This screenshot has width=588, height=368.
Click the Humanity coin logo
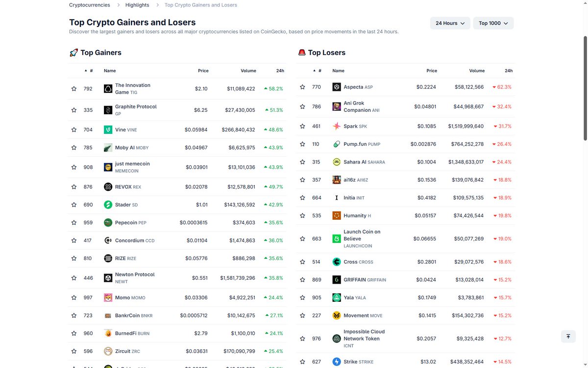pyautogui.click(x=337, y=215)
